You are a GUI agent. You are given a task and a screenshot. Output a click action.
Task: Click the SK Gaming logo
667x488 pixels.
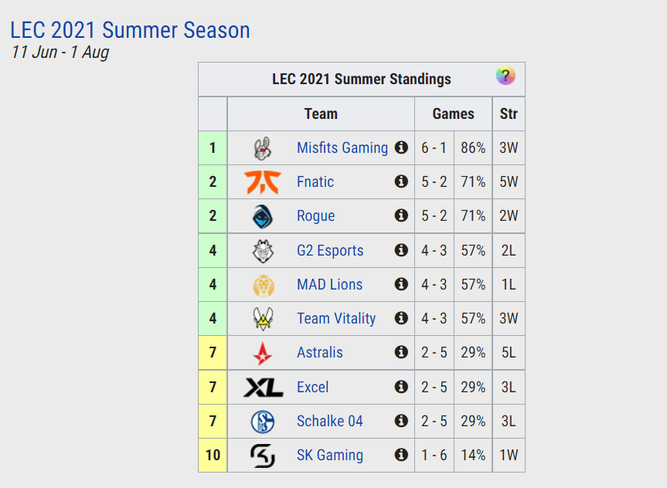[x=262, y=455]
